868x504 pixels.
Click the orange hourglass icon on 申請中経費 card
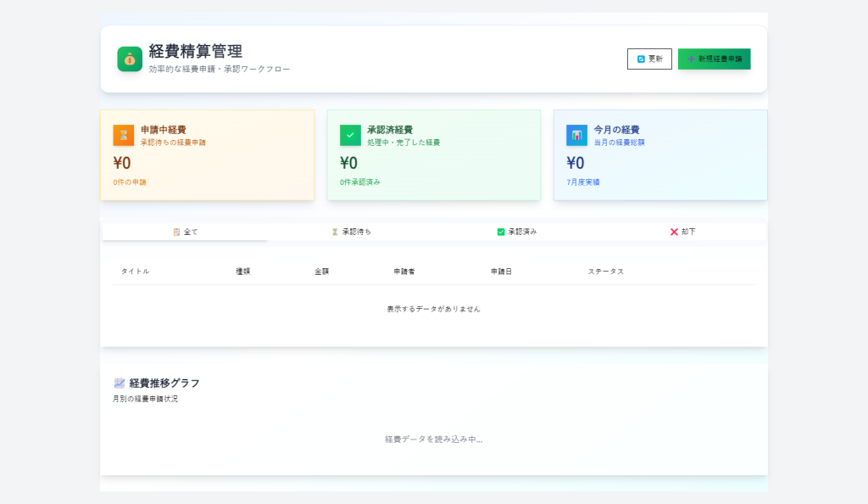[124, 135]
